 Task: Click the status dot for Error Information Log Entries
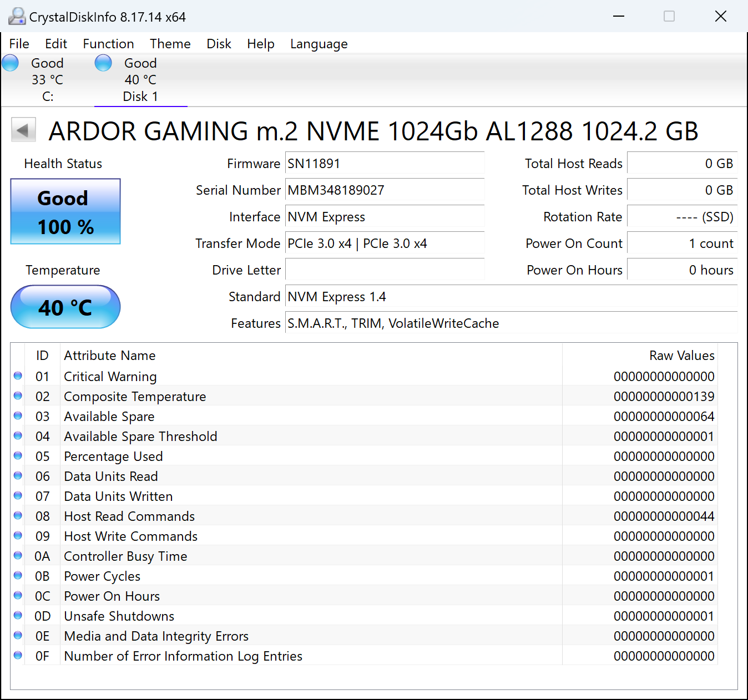click(18, 656)
